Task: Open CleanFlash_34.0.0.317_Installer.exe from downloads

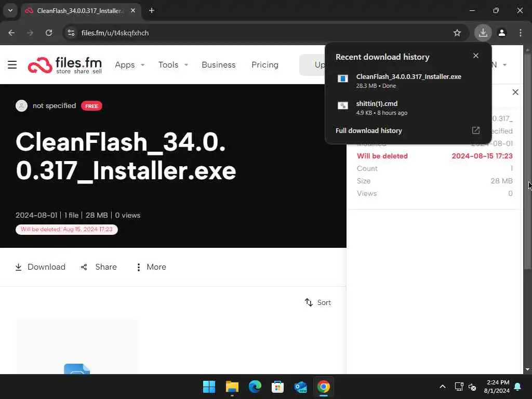Action: pos(408,81)
